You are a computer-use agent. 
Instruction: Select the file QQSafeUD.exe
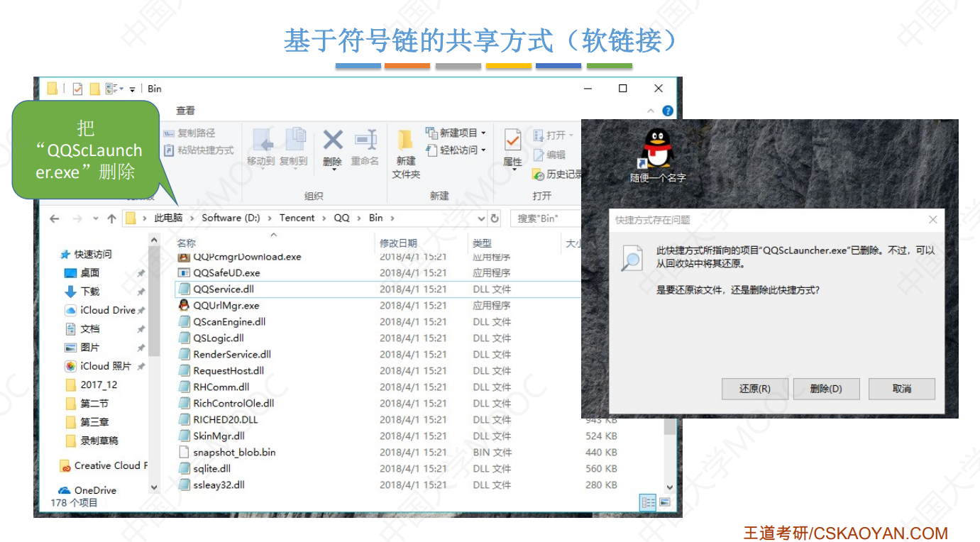[x=226, y=272]
